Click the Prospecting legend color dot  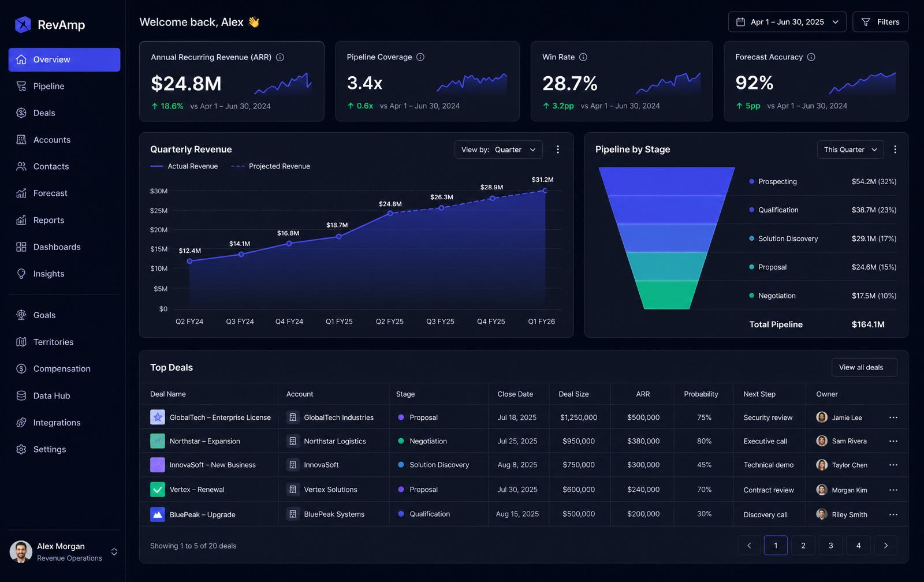pos(752,181)
